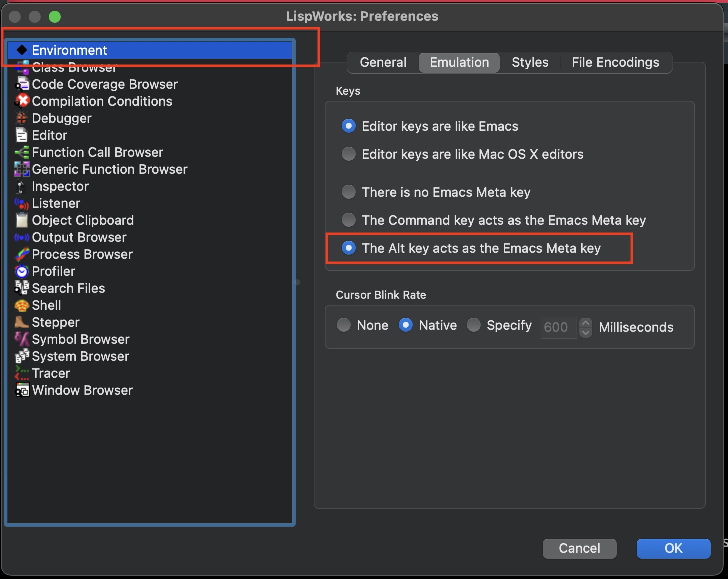
Task: Select Object Clipboard entry
Action: point(150,220)
